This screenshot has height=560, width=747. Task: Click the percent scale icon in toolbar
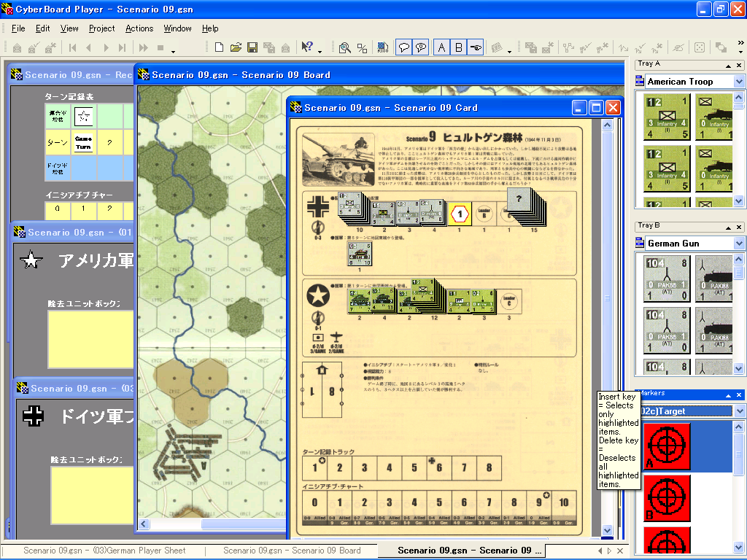[x=362, y=47]
